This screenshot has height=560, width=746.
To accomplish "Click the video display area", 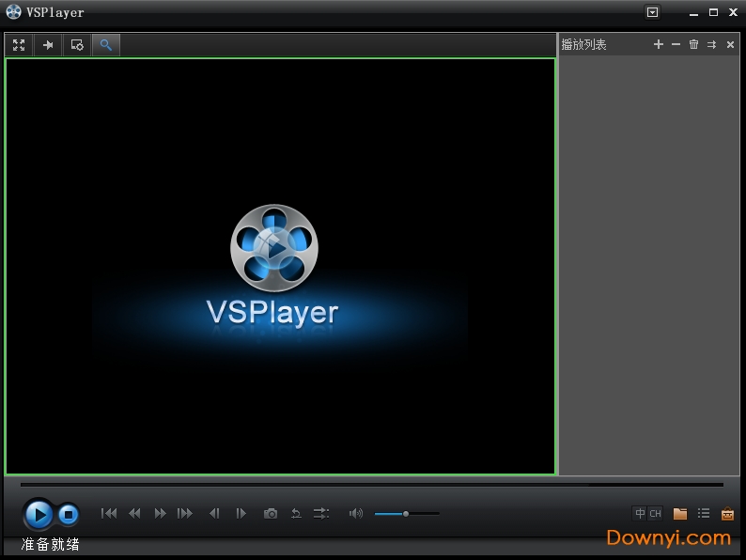I will pyautogui.click(x=280, y=267).
